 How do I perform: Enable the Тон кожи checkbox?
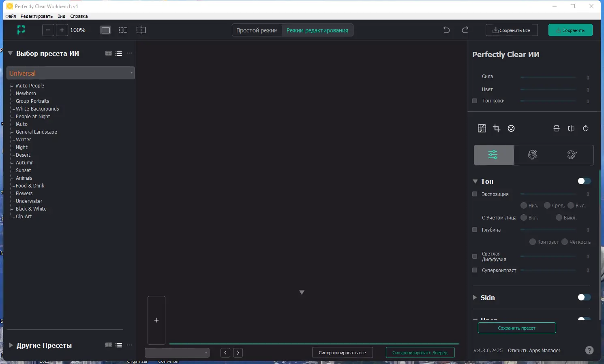click(x=475, y=101)
